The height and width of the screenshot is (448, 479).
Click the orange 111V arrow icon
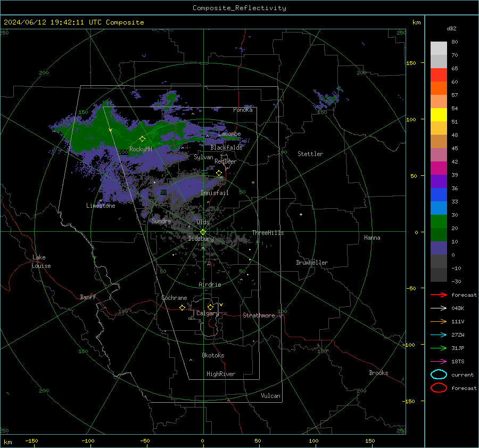tap(439, 321)
